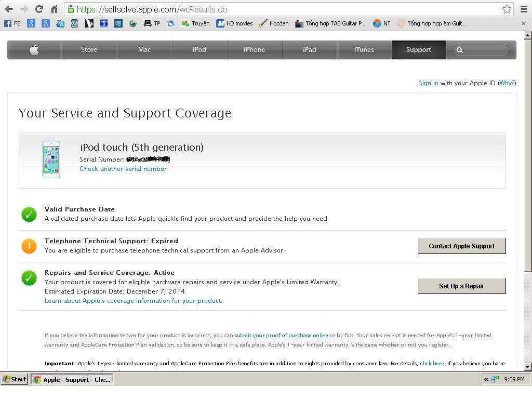Image resolution: width=532 pixels, height=399 pixels.
Task: Open the blue number 5 bookmark
Action: coord(104,23)
